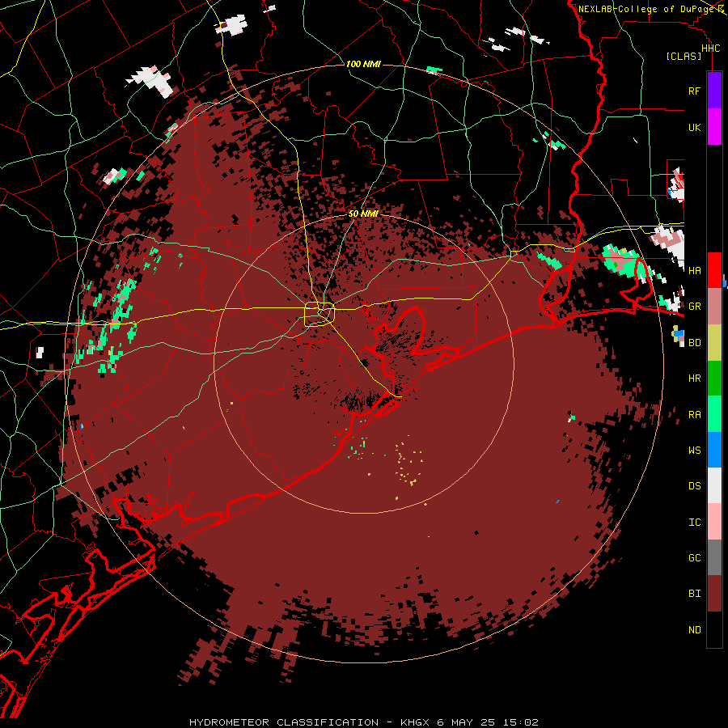Click the IC legend label
The height and width of the screenshot is (728, 728).
click(x=695, y=523)
